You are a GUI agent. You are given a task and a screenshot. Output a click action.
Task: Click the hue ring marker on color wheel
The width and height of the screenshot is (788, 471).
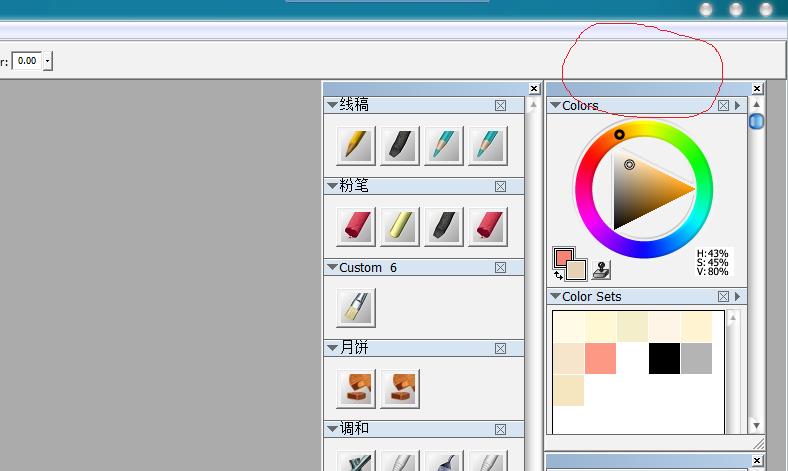[619, 134]
